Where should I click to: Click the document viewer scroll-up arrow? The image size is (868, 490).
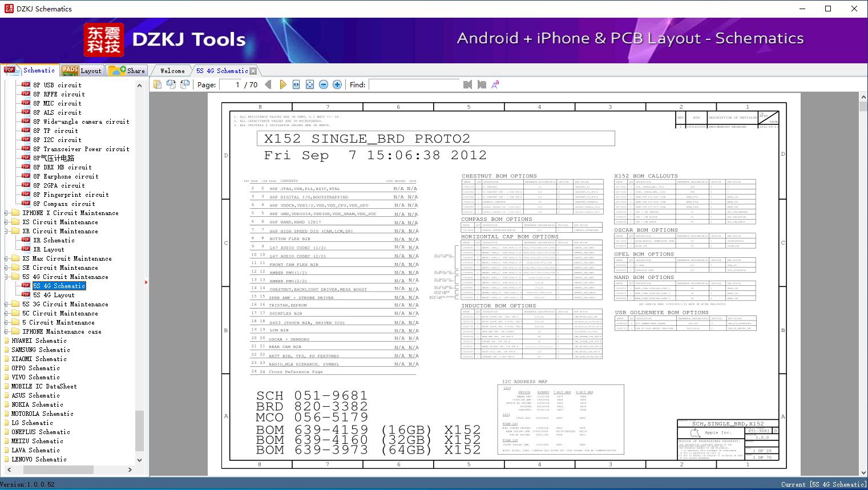pyautogui.click(x=863, y=98)
